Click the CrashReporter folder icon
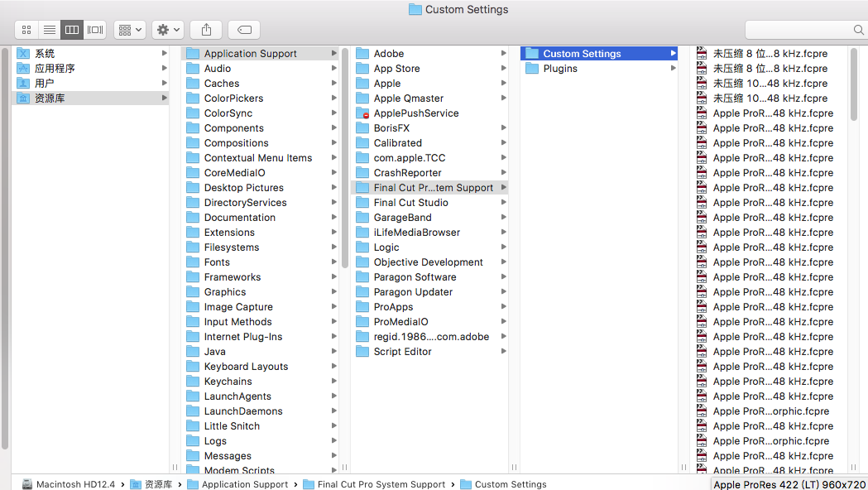This screenshot has width=868, height=490. tap(362, 173)
